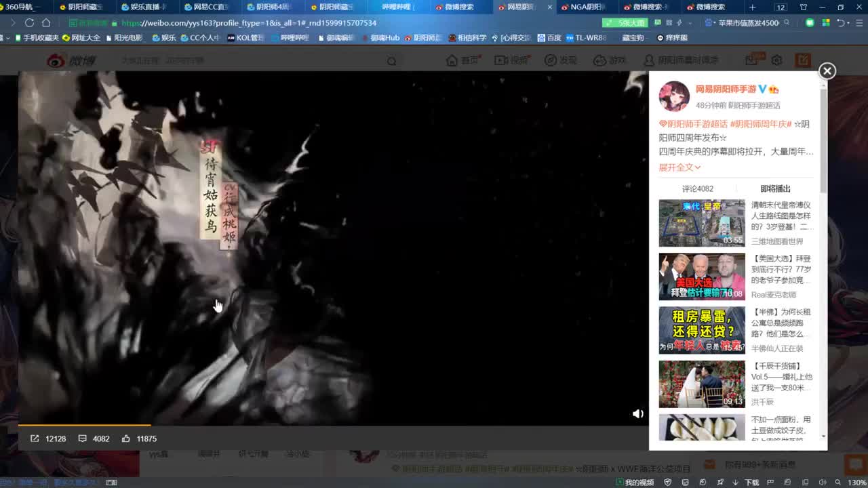This screenshot has height=488, width=868.
Task: Open the 手机收藏夹 bookmark
Action: point(37,37)
